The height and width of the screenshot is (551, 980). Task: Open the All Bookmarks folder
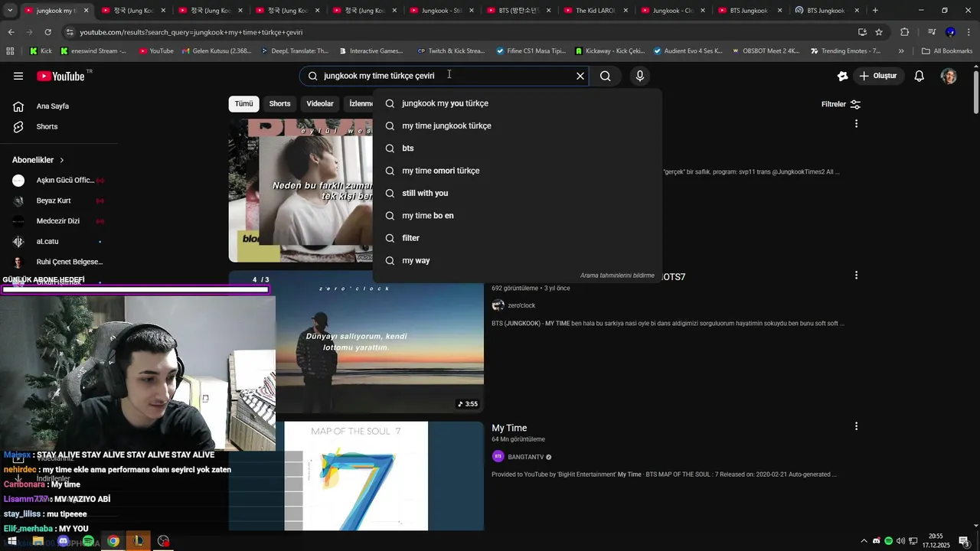947,51
